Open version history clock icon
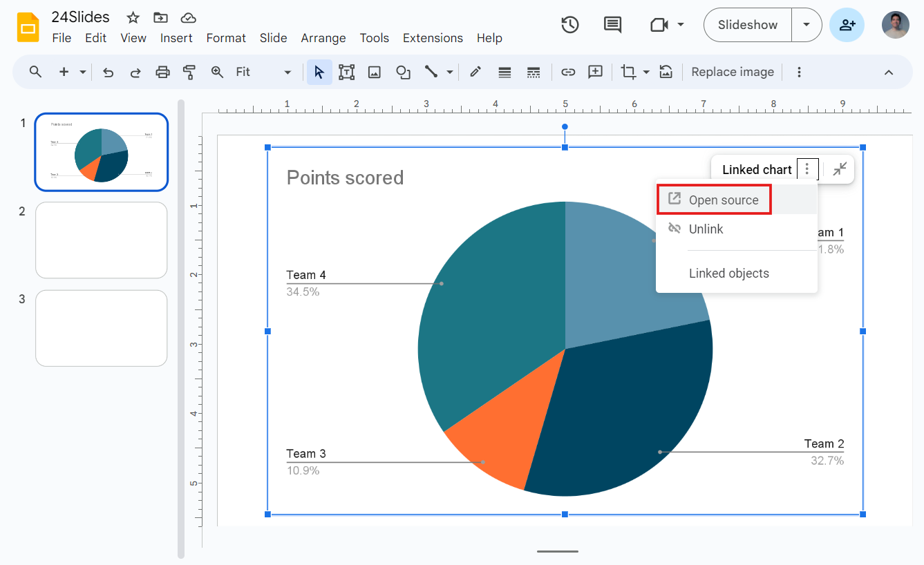924x565 pixels. click(x=569, y=25)
